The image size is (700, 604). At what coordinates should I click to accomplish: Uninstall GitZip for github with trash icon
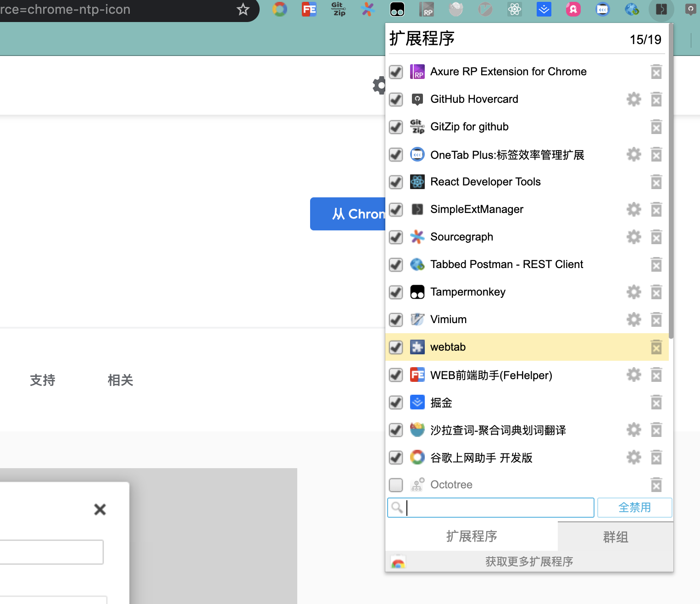coord(656,127)
